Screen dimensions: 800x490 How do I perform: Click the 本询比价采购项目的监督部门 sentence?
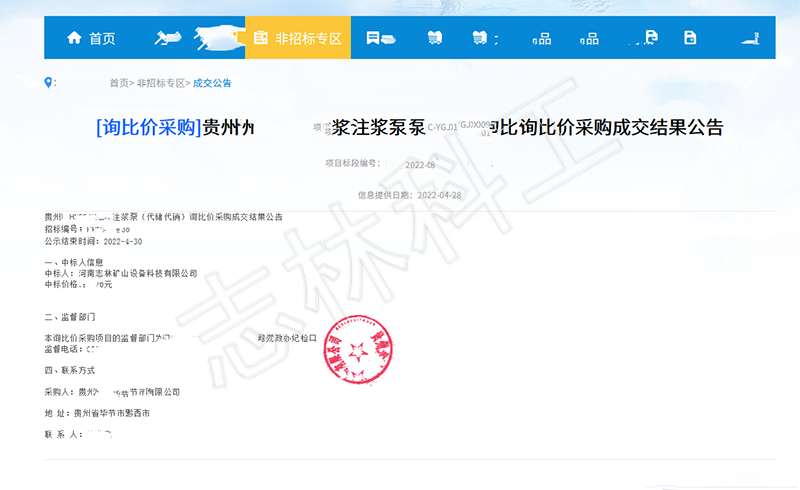(181, 338)
